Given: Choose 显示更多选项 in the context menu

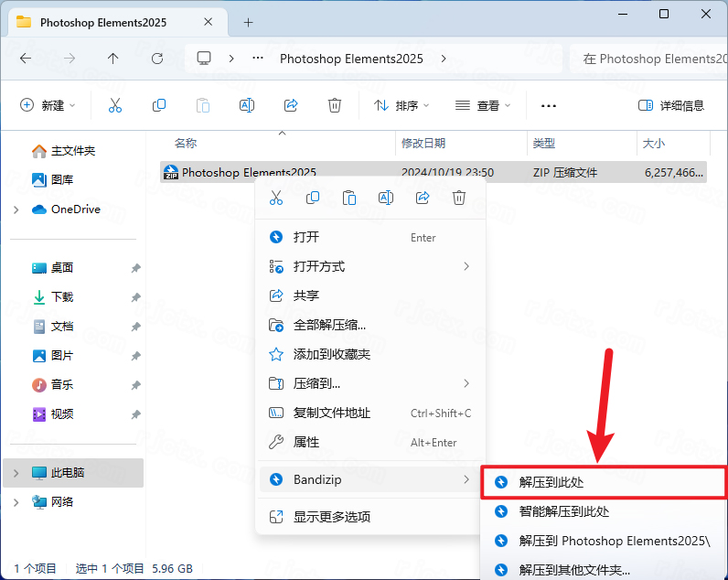Looking at the screenshot, I should pyautogui.click(x=370, y=517).
